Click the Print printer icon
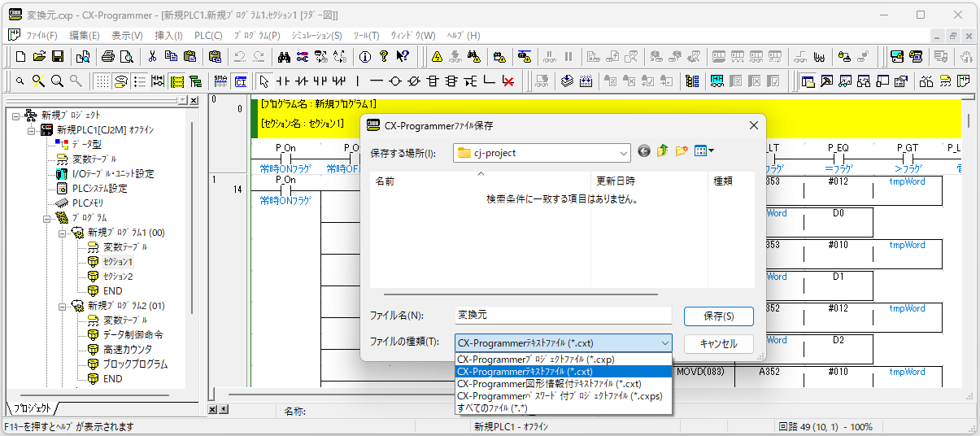 (107, 56)
